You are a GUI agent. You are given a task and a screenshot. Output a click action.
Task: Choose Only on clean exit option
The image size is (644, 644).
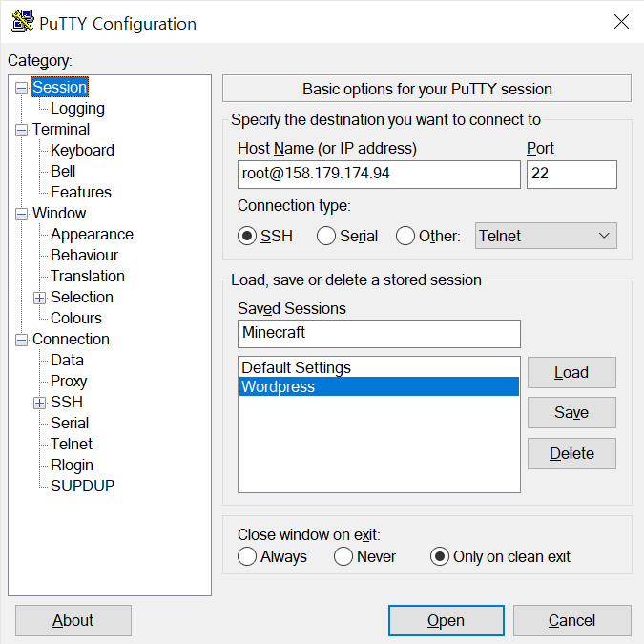pyautogui.click(x=440, y=556)
